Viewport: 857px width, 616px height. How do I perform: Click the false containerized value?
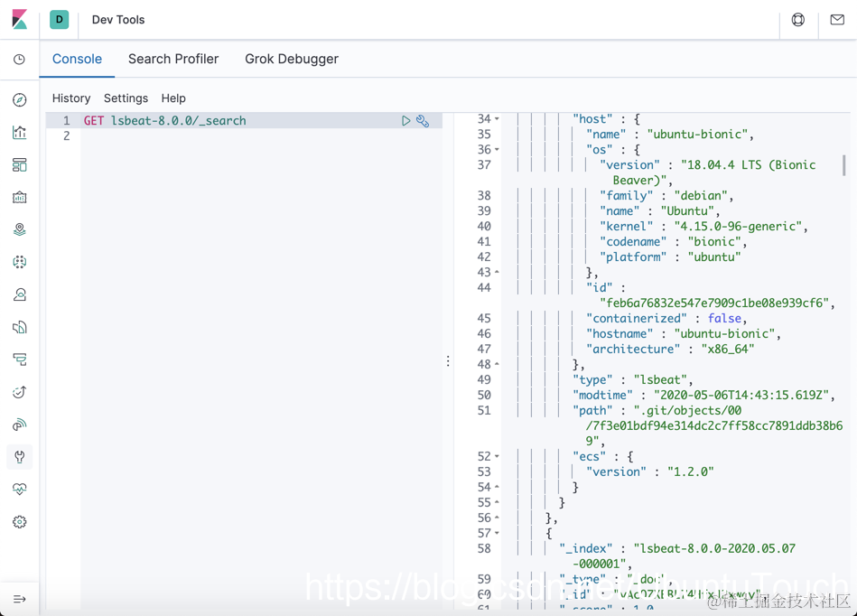point(724,318)
